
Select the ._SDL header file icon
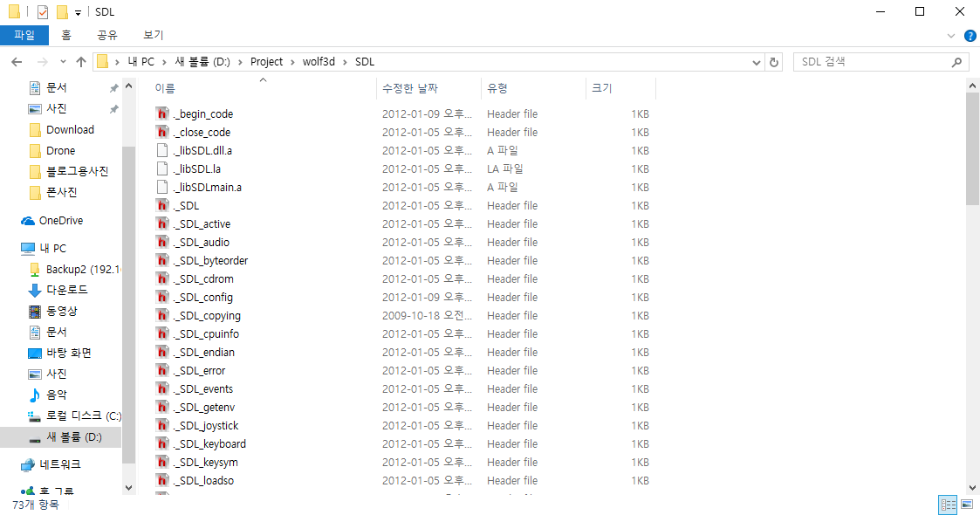click(162, 206)
